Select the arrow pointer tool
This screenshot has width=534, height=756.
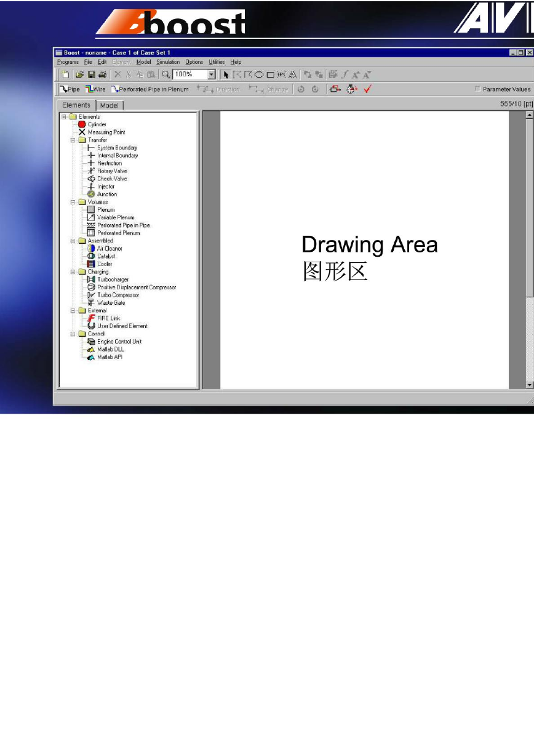226,74
